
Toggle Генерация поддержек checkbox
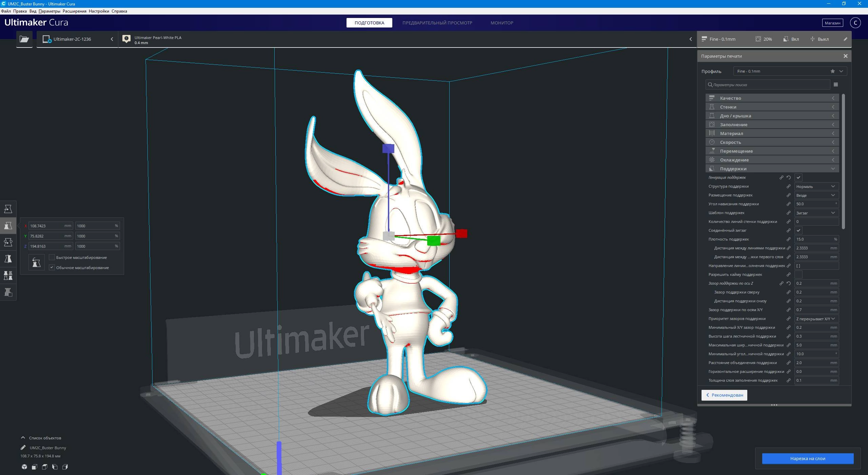pyautogui.click(x=798, y=177)
